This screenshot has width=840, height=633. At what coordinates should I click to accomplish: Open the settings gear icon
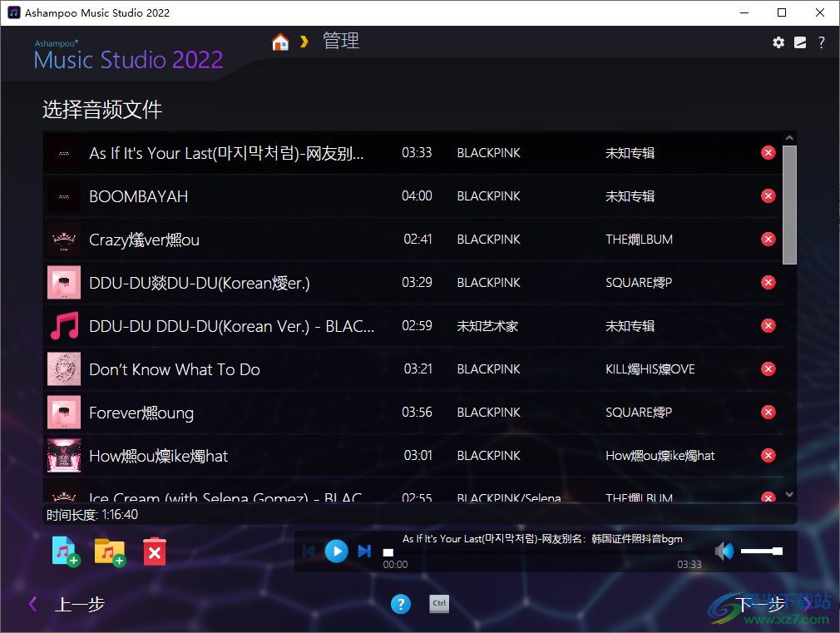click(x=778, y=42)
